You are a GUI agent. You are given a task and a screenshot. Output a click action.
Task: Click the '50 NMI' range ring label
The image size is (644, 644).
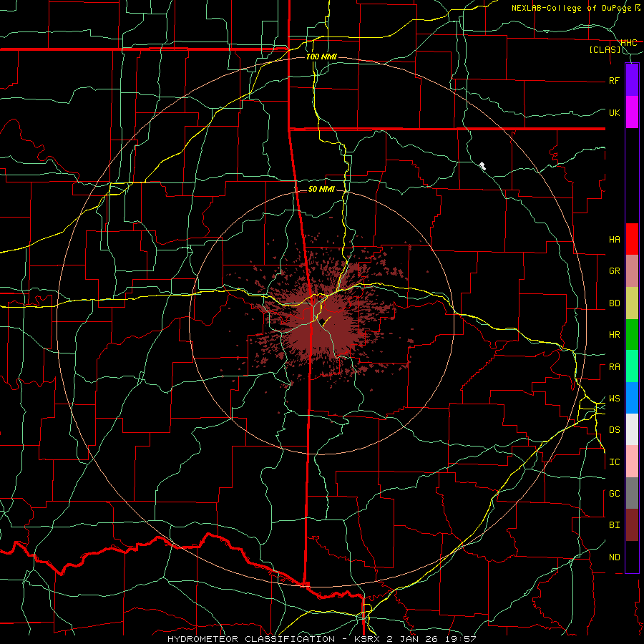321,189
